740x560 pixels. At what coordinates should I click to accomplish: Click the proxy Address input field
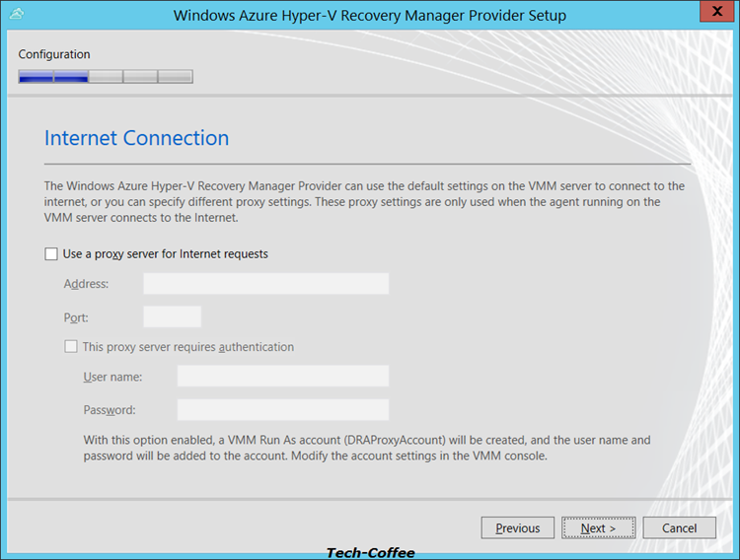(266, 284)
